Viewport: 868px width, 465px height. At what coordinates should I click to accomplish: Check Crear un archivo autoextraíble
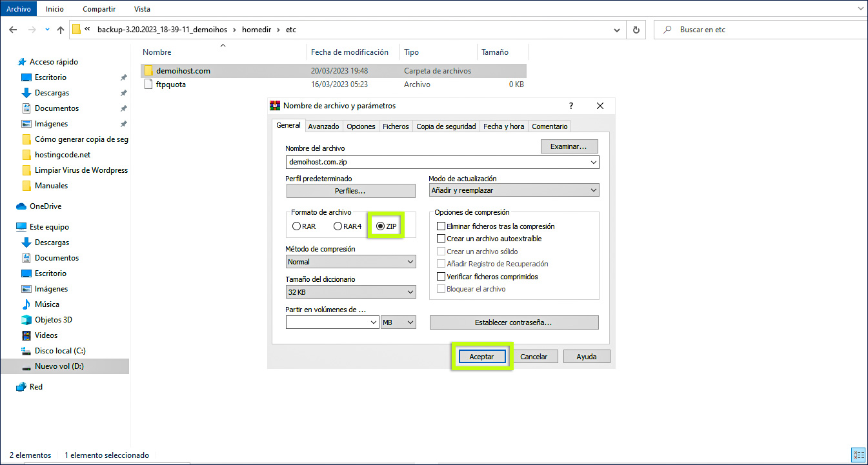(441, 239)
